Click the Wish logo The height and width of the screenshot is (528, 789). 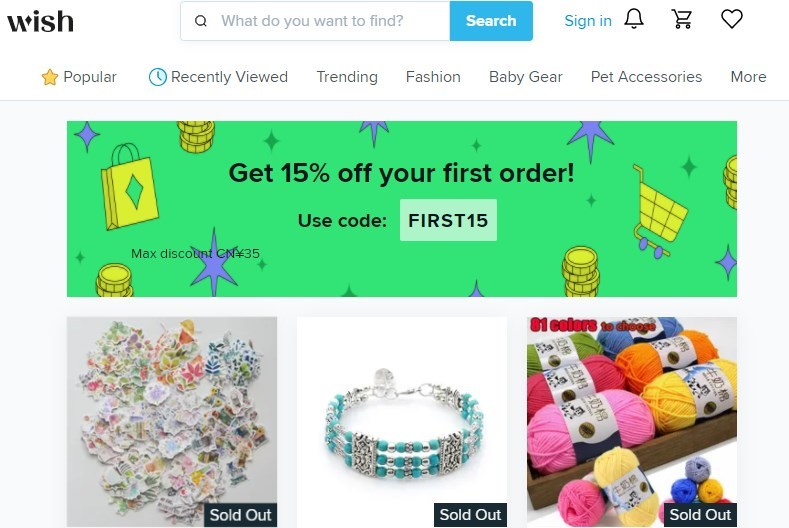tap(40, 21)
